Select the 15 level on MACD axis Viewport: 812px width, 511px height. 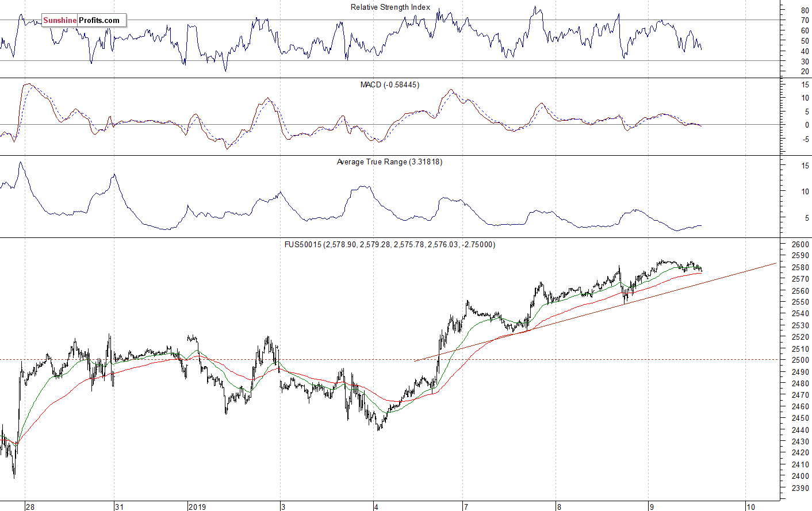click(x=805, y=84)
